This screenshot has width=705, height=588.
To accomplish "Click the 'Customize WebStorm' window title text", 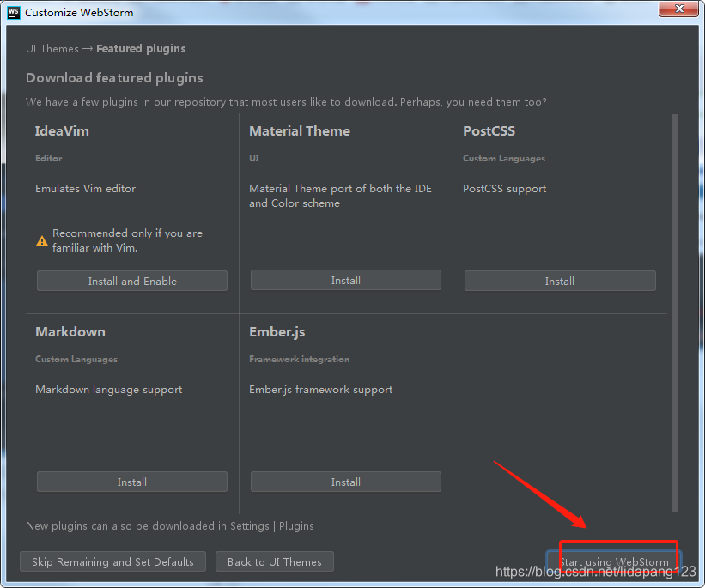I will tap(79, 13).
